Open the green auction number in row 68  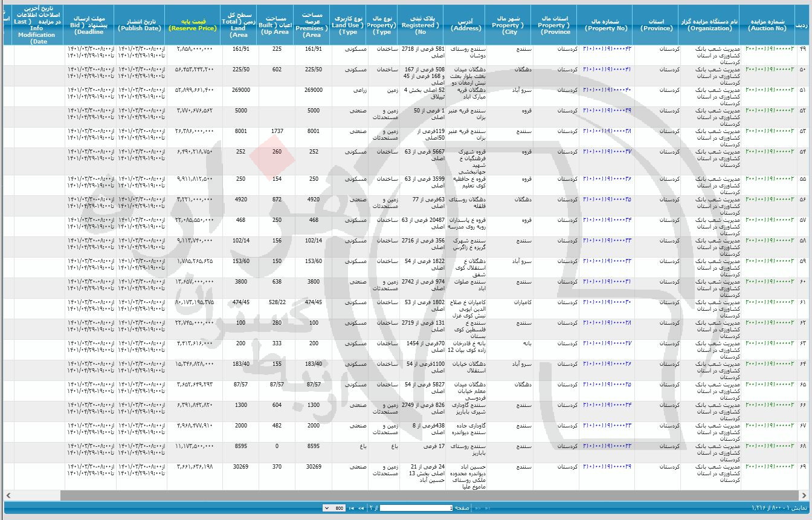click(770, 446)
